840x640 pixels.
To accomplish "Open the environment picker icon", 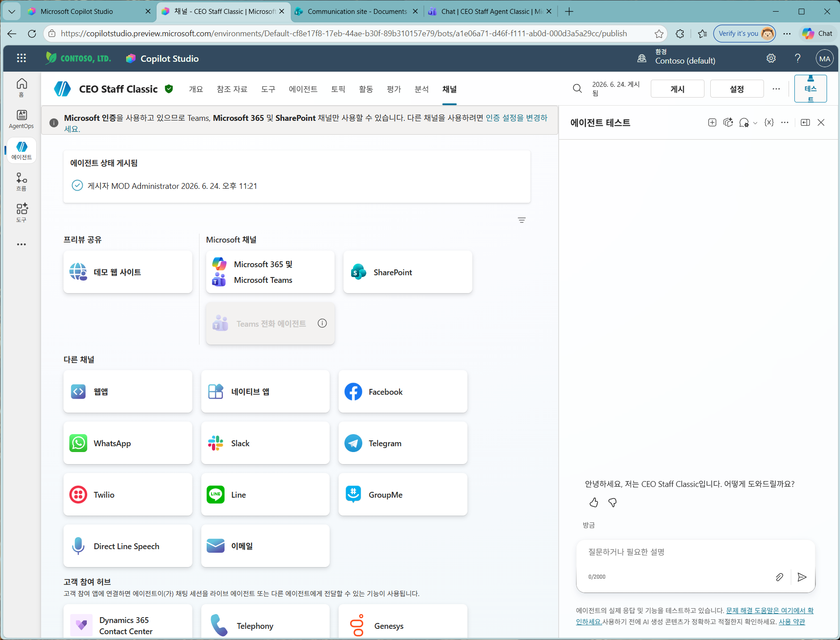I will (x=642, y=58).
